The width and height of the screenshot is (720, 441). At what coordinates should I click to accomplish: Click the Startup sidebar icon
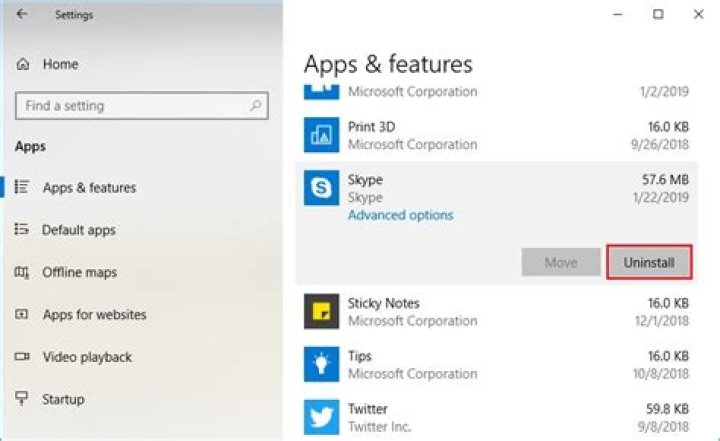pyautogui.click(x=22, y=398)
